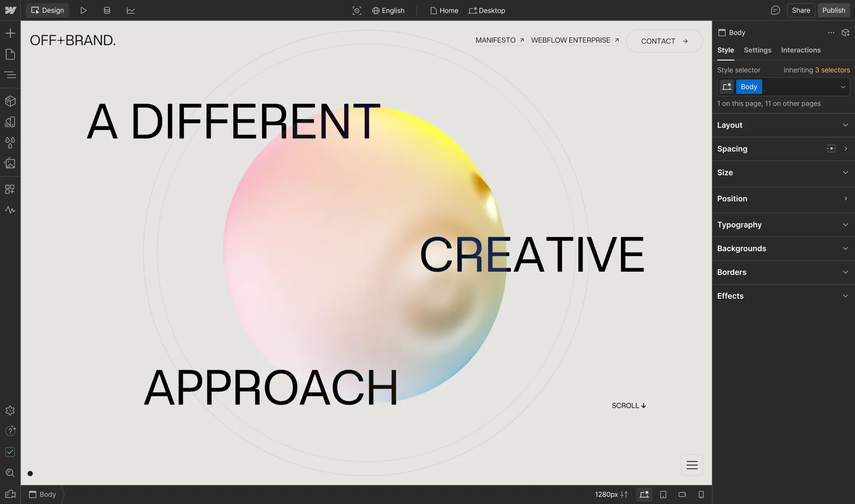
Task: Switch to mobile portrait breakpoint
Action: pos(701,494)
